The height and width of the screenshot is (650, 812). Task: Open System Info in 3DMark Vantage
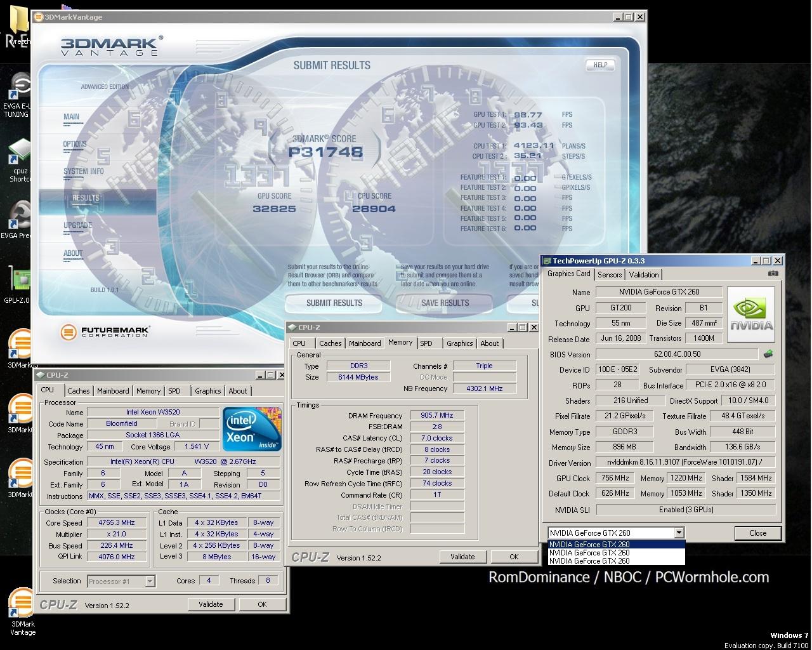[84, 171]
